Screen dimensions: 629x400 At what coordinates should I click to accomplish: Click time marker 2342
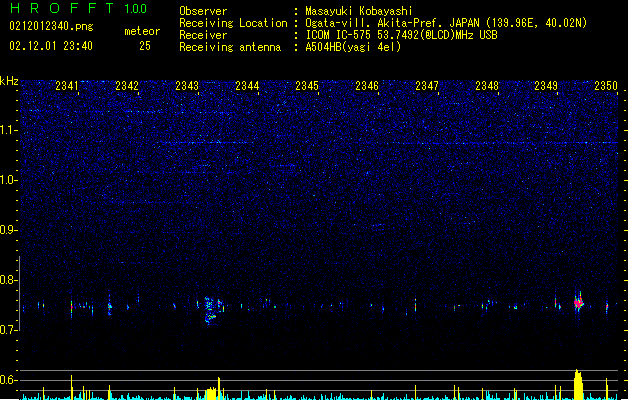(x=127, y=86)
